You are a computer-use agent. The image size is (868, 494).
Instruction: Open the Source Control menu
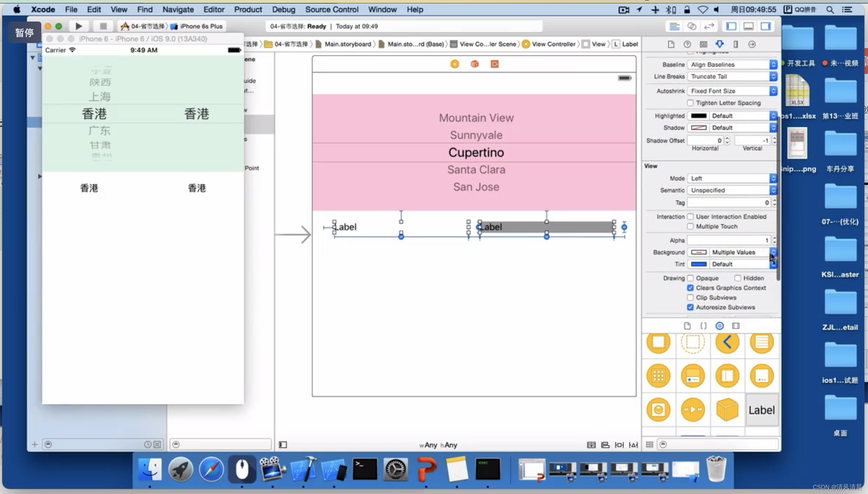coord(332,9)
